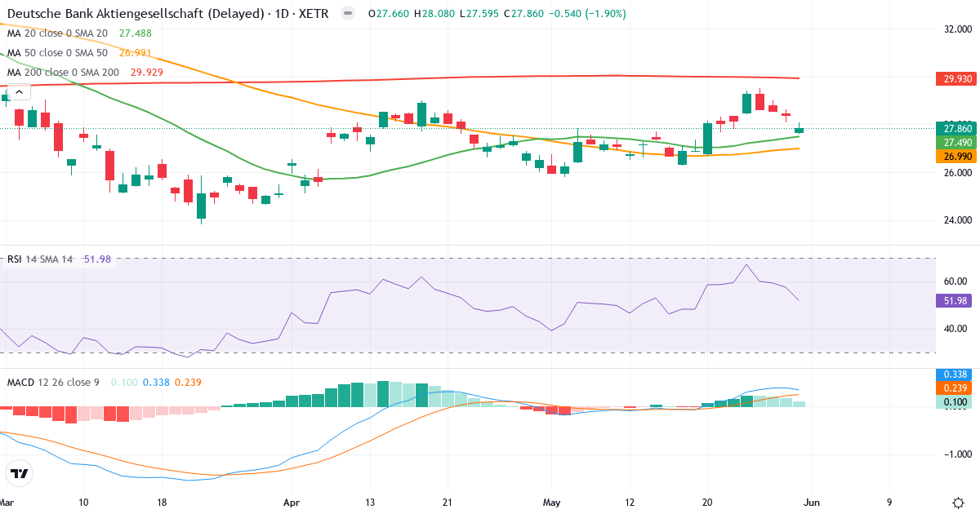Click the -1.000 MACD scale value

[956, 454]
